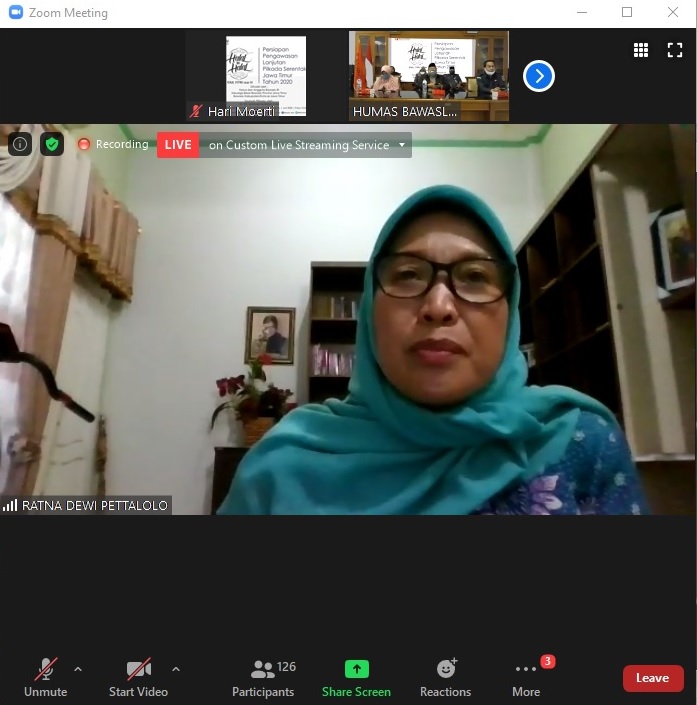Expand video settings arrow next to Start Video
This screenshot has width=697, height=705.
coord(176,669)
